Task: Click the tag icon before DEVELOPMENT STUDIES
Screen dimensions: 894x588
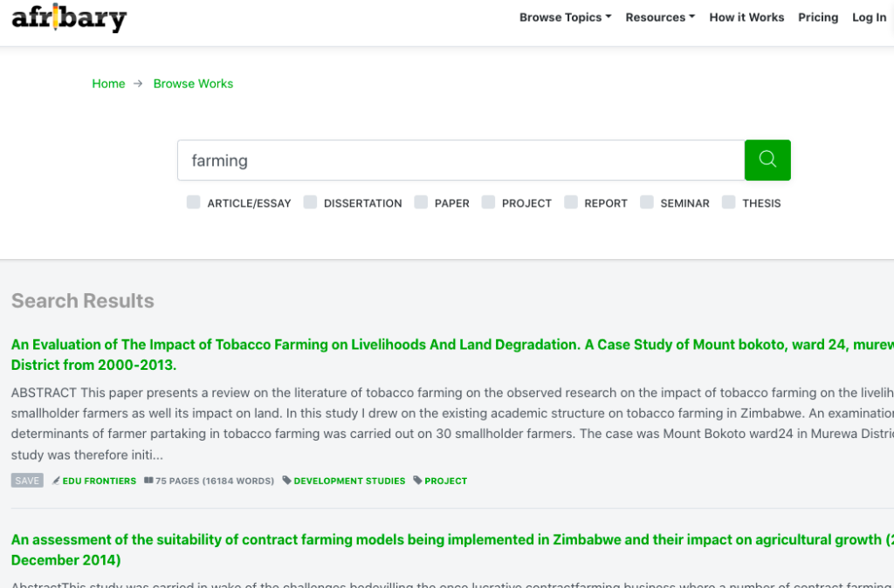Action: pyautogui.click(x=287, y=481)
